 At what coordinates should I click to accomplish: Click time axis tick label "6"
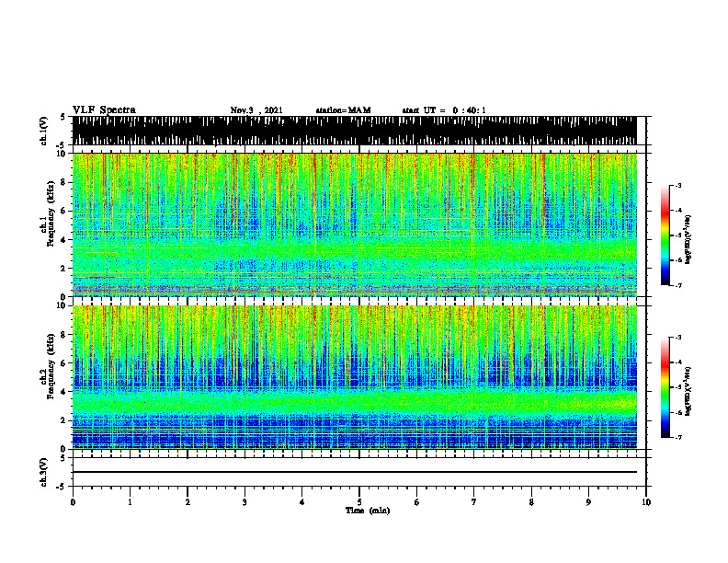(x=417, y=502)
